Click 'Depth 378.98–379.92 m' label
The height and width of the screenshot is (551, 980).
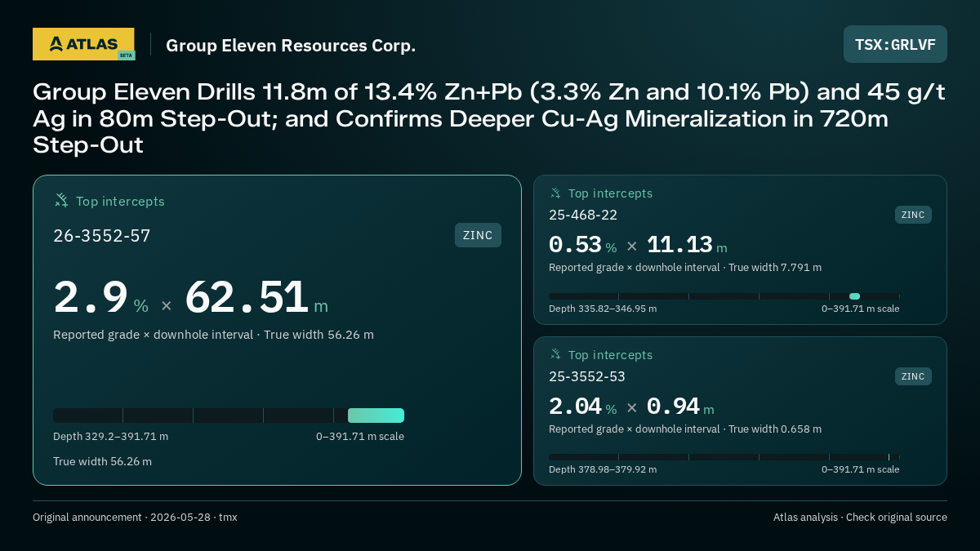(x=603, y=469)
